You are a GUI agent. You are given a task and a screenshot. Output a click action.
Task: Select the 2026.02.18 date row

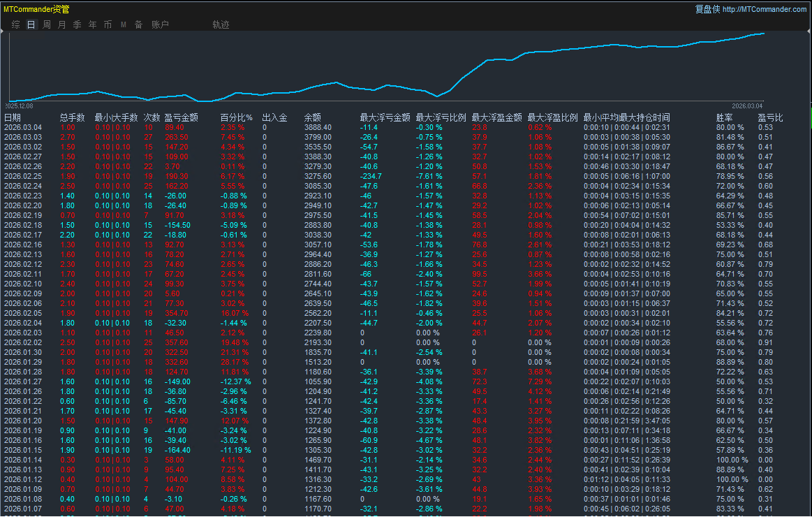23,226
